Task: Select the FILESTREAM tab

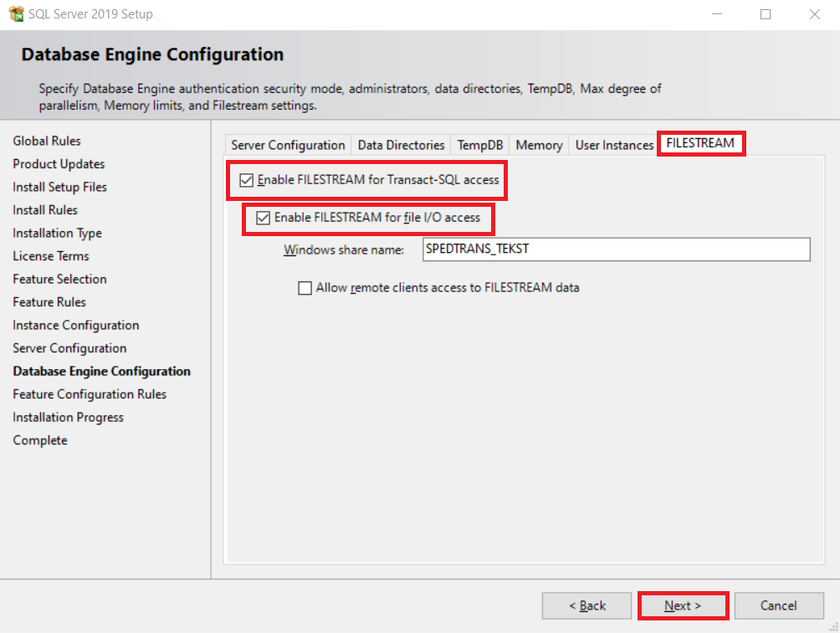Action: click(700, 143)
